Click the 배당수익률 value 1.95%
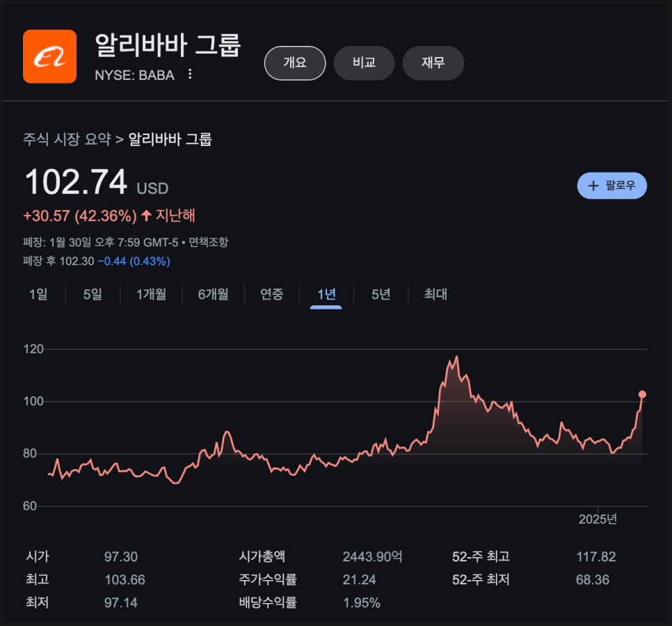This screenshot has width=672, height=626. (x=361, y=603)
